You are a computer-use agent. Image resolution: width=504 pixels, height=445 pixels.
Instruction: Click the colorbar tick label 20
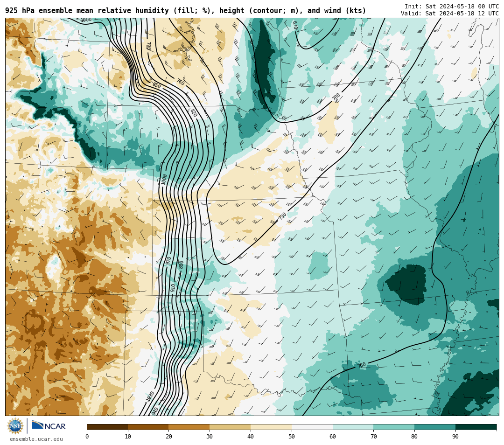(x=169, y=436)
